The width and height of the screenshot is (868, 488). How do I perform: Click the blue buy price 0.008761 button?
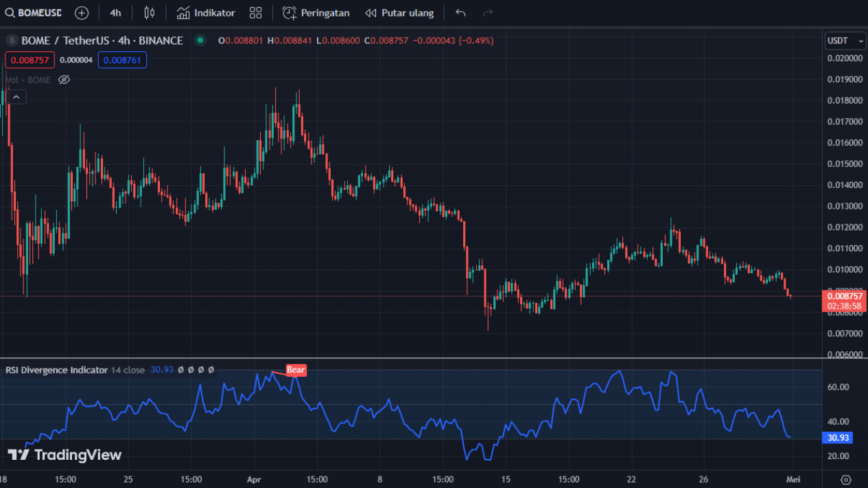(122, 60)
